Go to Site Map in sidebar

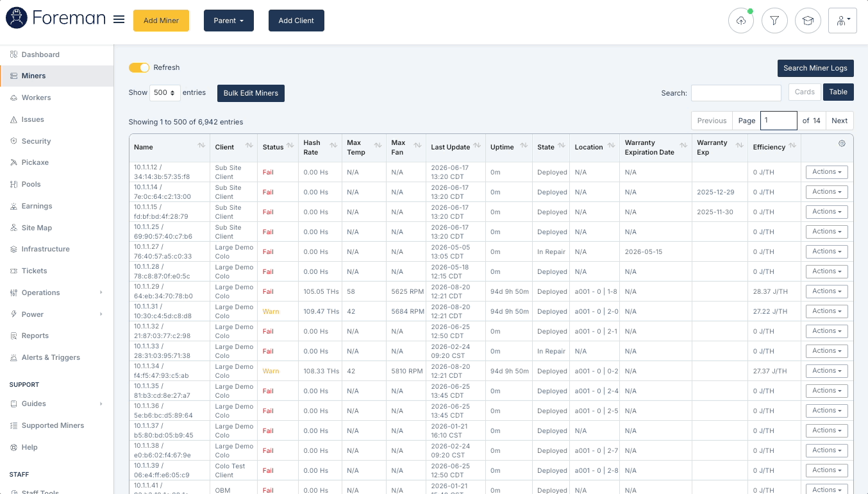[x=37, y=228]
